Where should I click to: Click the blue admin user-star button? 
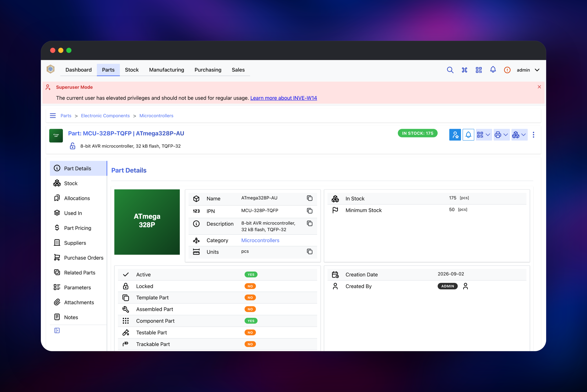tap(455, 135)
